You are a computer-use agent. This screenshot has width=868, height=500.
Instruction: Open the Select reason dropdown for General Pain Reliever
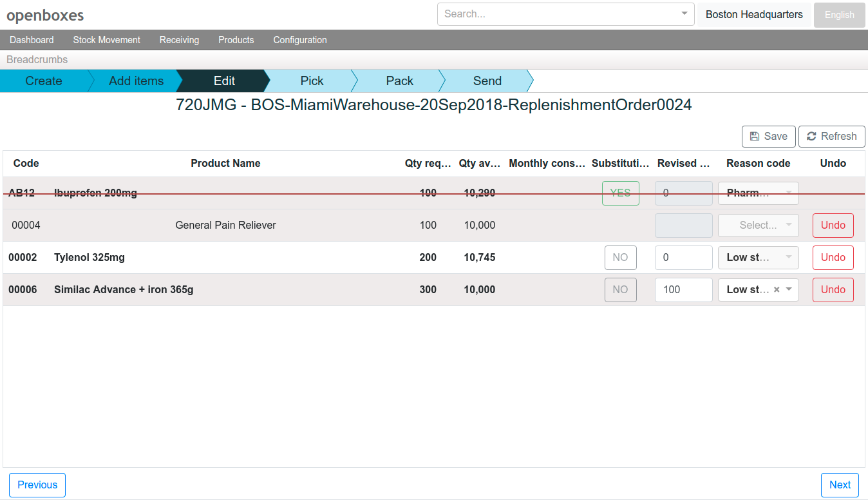(x=758, y=226)
